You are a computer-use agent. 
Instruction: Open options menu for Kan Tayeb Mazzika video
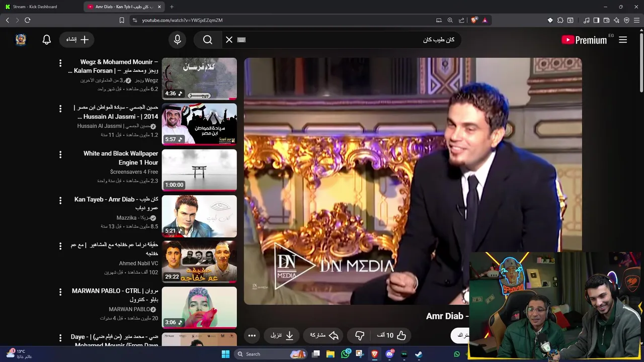[x=60, y=201]
